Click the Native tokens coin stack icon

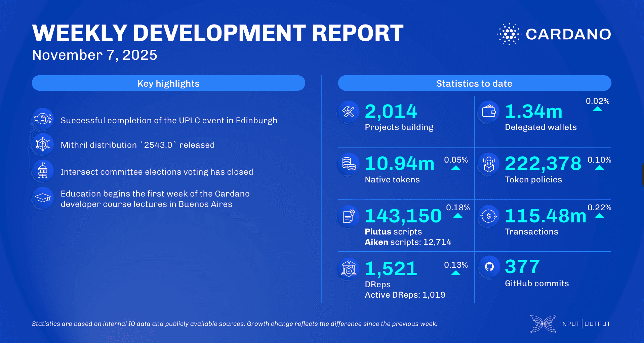pyautogui.click(x=348, y=164)
